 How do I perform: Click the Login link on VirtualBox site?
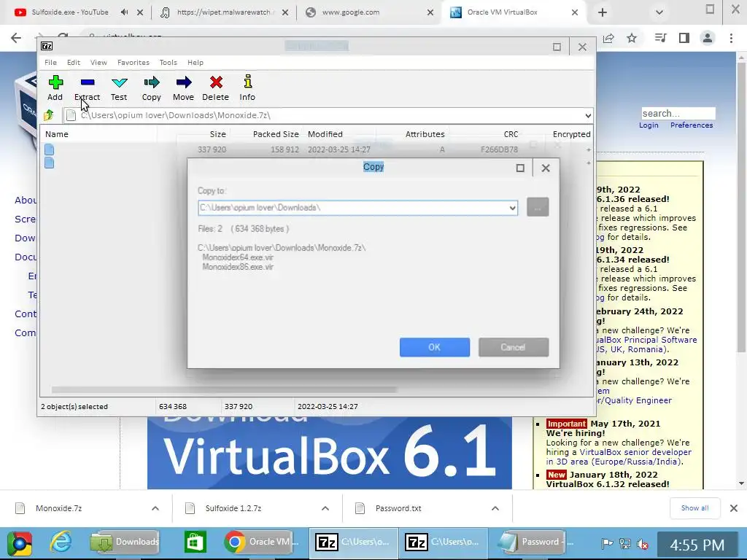point(649,125)
